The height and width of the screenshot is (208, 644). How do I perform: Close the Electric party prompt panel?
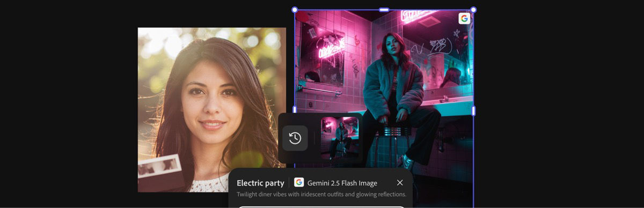pyautogui.click(x=400, y=183)
